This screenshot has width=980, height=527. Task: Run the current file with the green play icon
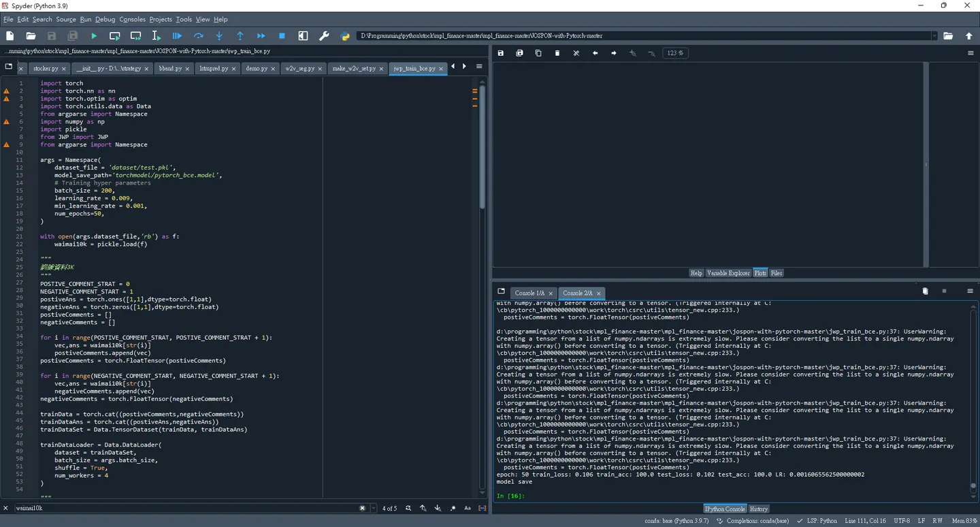(94, 35)
